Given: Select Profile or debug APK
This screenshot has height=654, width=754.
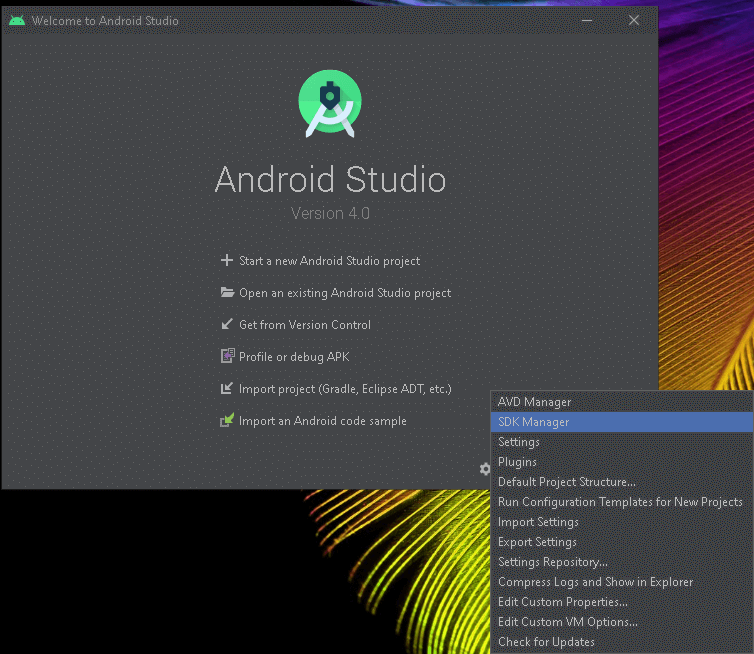Looking at the screenshot, I should 294,357.
